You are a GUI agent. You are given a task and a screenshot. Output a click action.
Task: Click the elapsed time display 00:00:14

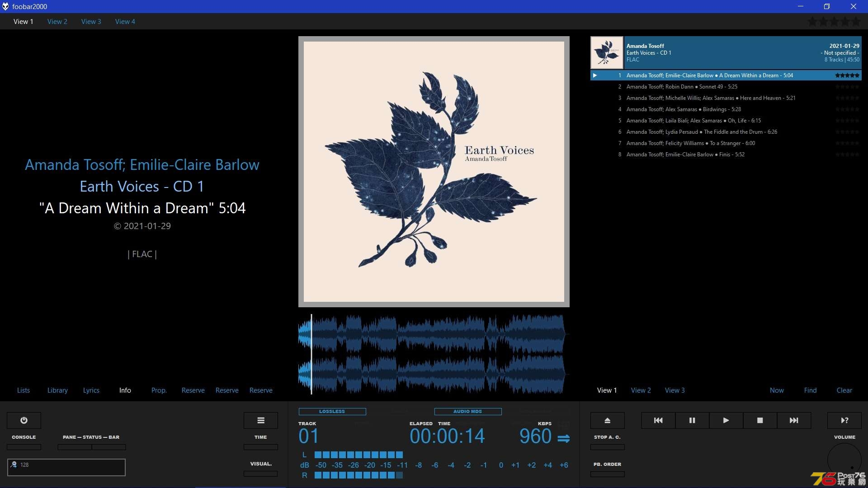pyautogui.click(x=447, y=436)
